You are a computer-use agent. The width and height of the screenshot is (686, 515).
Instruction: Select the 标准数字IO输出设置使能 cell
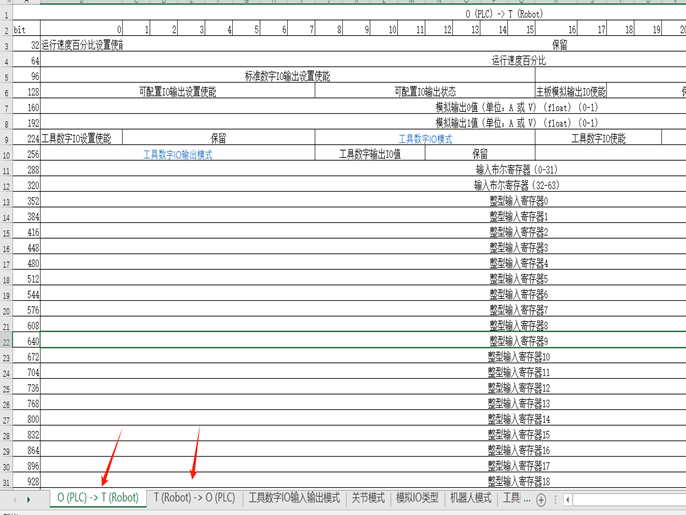(287, 76)
